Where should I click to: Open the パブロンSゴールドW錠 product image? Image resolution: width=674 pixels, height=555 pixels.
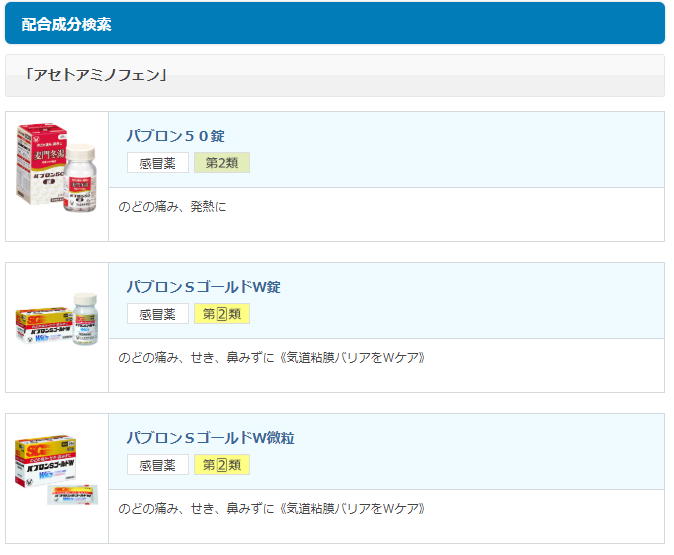[x=56, y=319]
